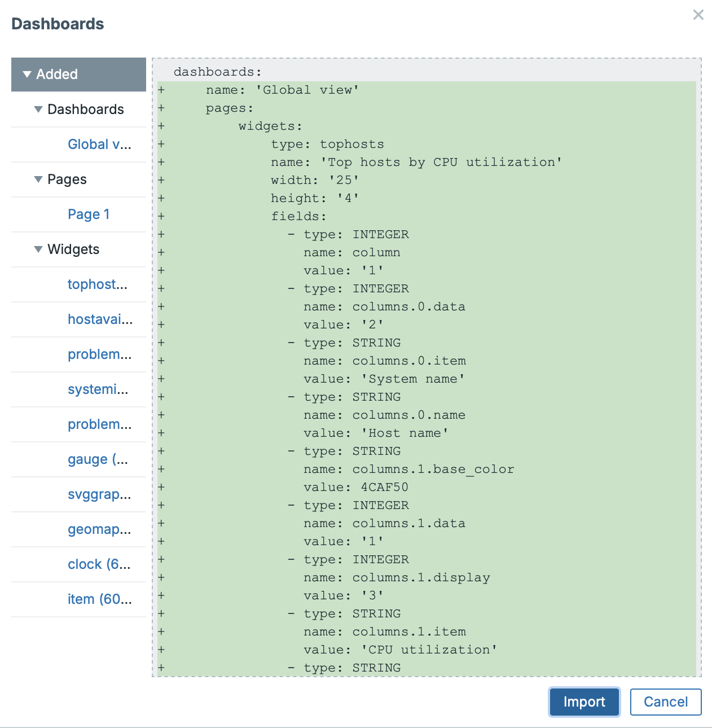Screen dimensions: 712x728
Task: Open the second problem widget link
Action: tap(99, 424)
